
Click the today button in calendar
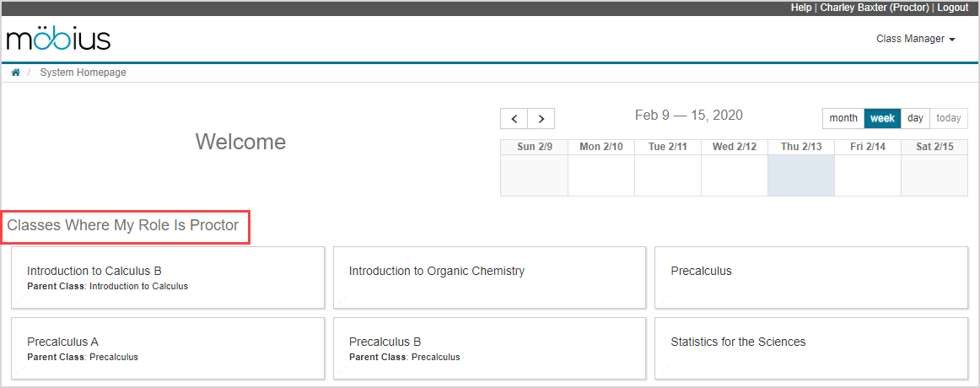point(948,118)
